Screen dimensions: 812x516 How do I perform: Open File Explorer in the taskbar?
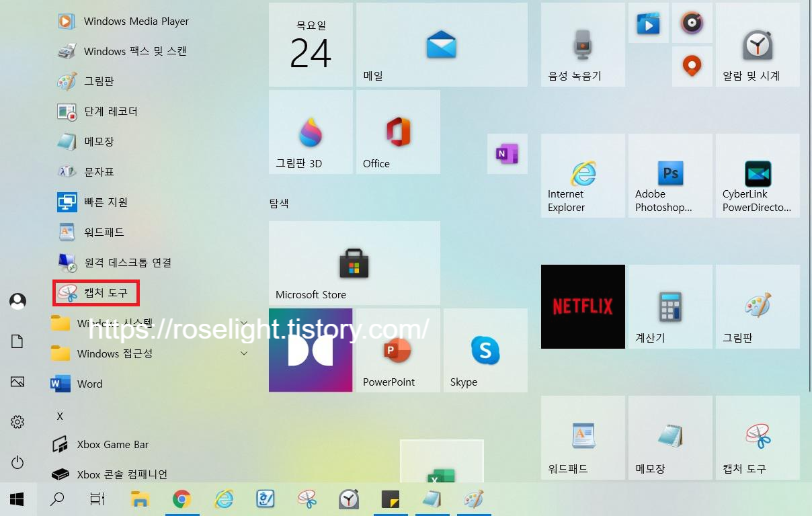(x=140, y=499)
